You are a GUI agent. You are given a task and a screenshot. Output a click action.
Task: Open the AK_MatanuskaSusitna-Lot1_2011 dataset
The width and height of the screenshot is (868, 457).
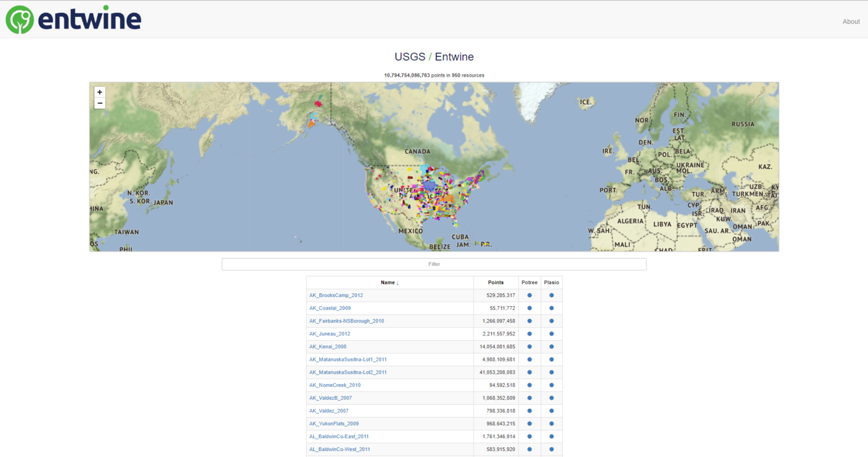[348, 359]
